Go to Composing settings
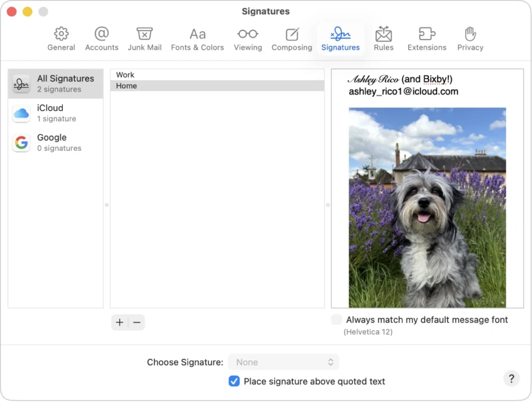The height and width of the screenshot is (403, 532). click(291, 38)
